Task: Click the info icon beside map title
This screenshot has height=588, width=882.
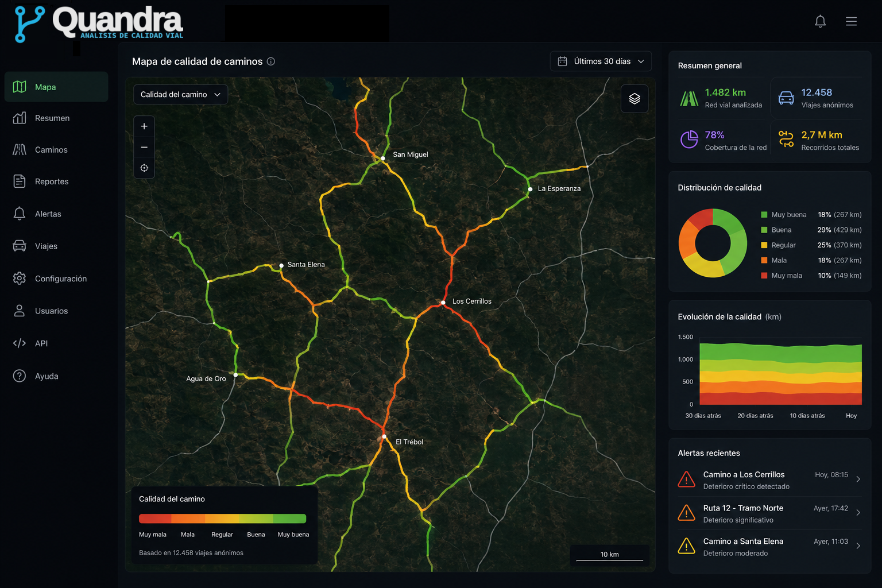Action: point(271,61)
